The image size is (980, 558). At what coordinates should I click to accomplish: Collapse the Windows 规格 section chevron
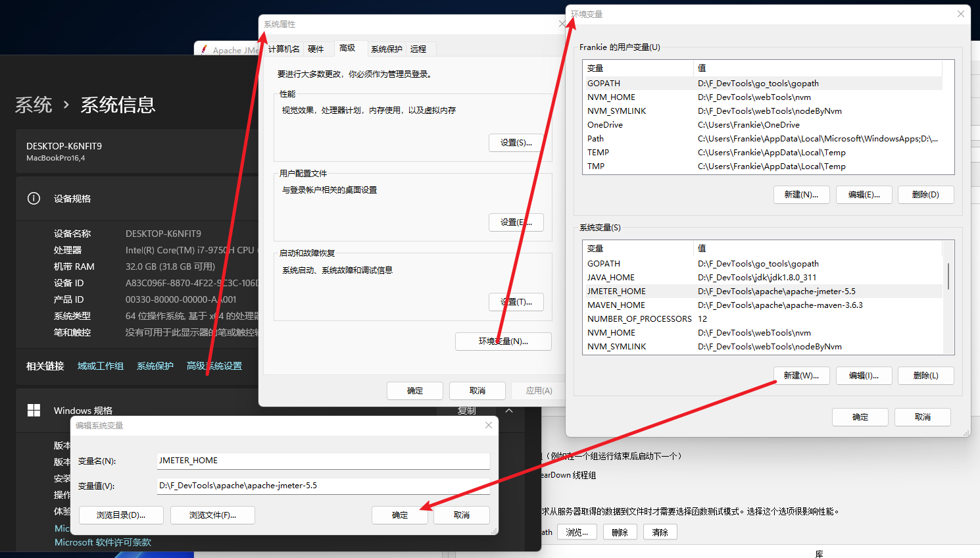[509, 411]
